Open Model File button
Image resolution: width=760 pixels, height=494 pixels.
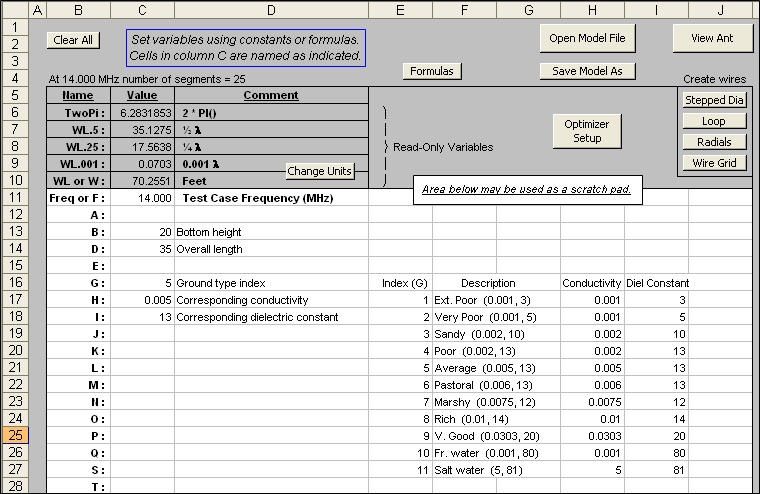(587, 38)
